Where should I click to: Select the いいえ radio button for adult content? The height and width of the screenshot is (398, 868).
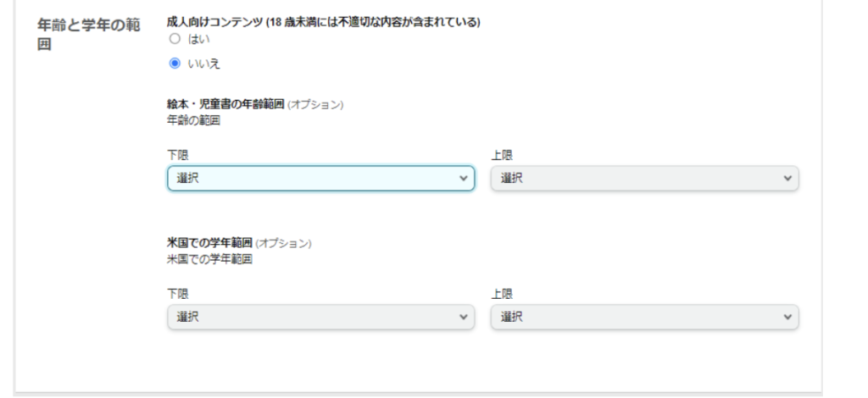[175, 63]
